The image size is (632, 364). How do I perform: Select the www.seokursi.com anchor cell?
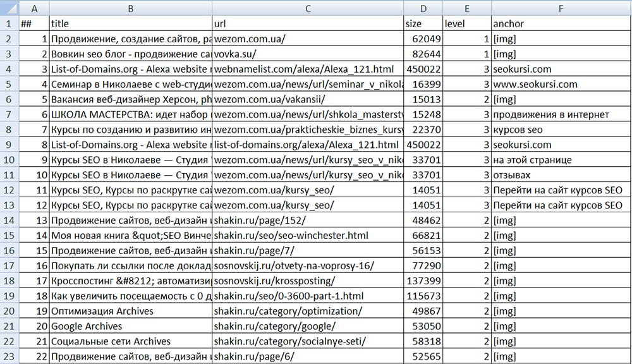tap(561, 84)
